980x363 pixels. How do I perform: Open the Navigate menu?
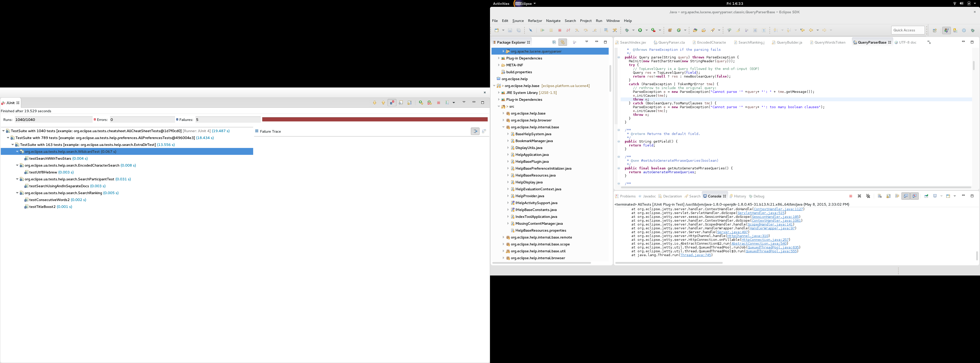pyautogui.click(x=553, y=21)
